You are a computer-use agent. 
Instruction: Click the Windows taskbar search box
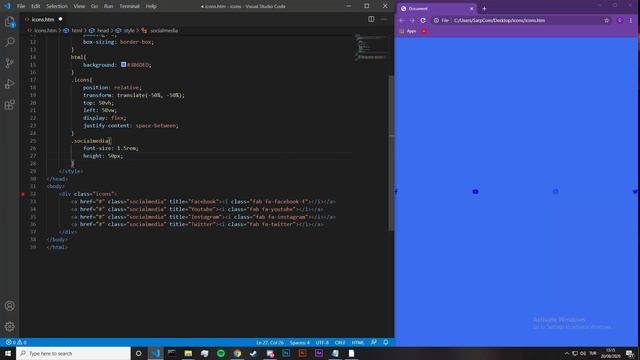click(73, 353)
